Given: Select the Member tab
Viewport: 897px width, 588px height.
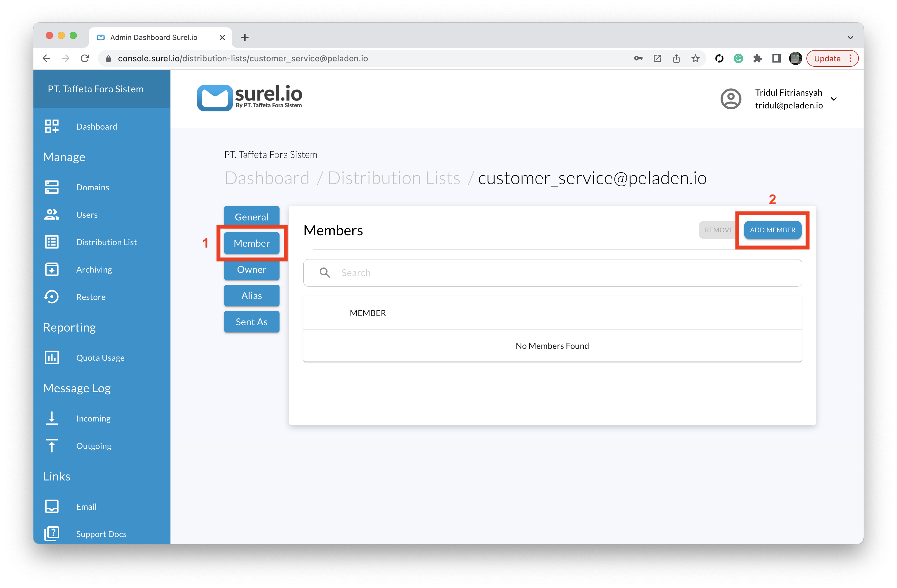Looking at the screenshot, I should pos(251,243).
